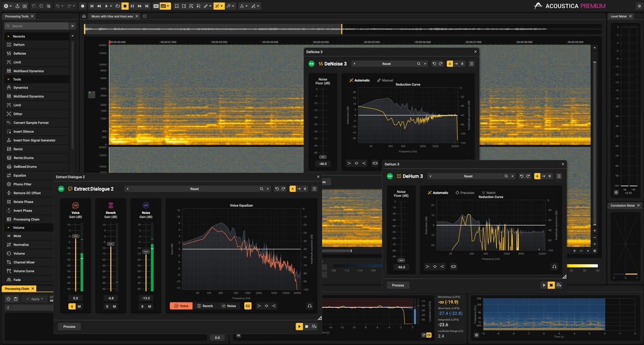The image size is (644, 345).
Task: Click the Record button in top toolbar
Action: (x=83, y=6)
